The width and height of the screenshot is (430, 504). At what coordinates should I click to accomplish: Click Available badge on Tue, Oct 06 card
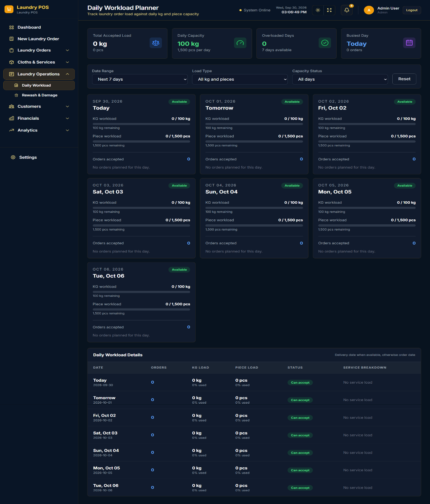179,270
